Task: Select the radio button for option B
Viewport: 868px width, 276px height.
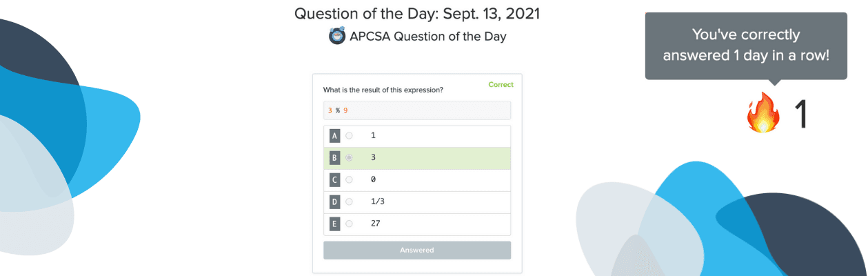Action: point(349,158)
